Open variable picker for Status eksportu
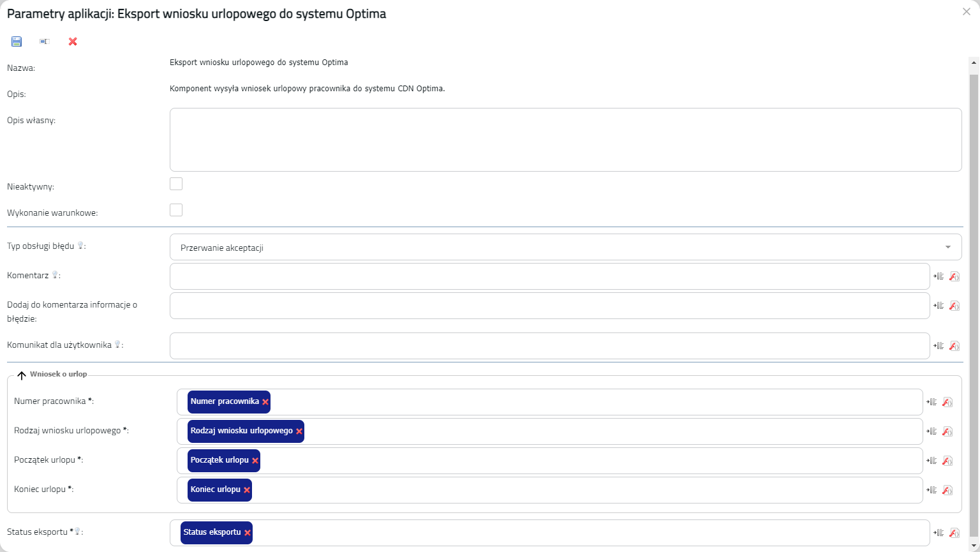Viewport: 980px width, 552px height. tap(939, 533)
